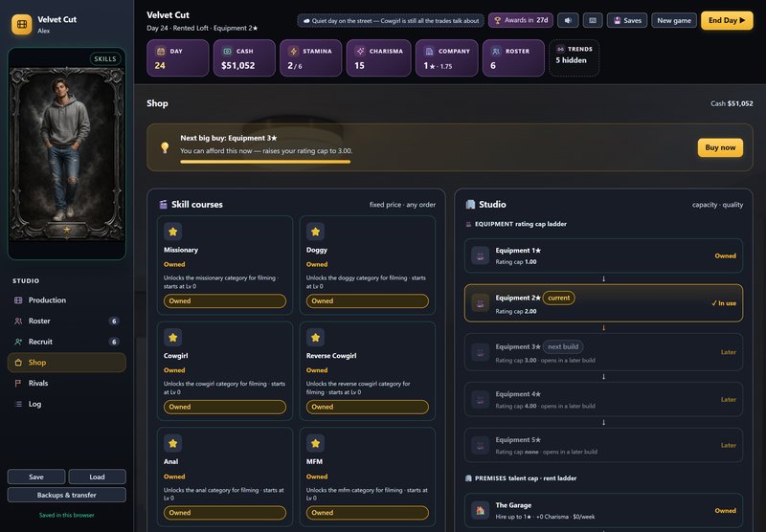Click the Doggy course star icon
Image resolution: width=766 pixels, height=532 pixels.
(316, 232)
